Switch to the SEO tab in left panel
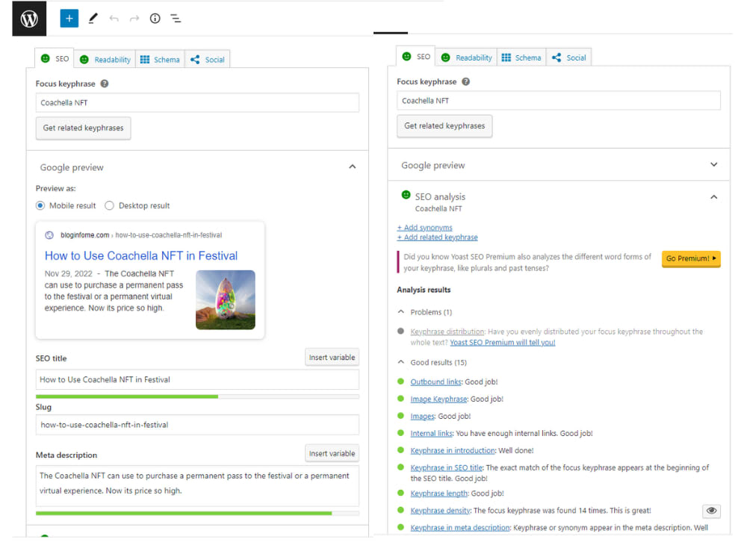 point(55,58)
